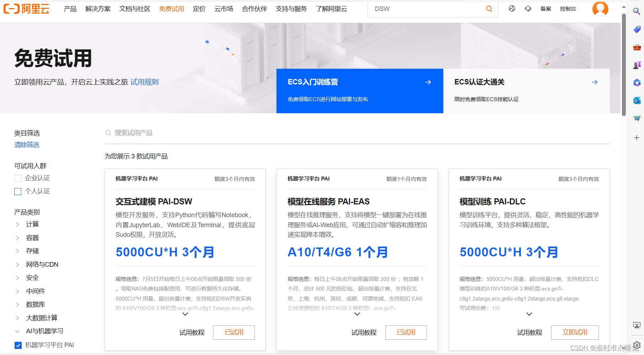Open 试用教程 for PAI-DSW
This screenshot has width=644, height=355.
192,333
